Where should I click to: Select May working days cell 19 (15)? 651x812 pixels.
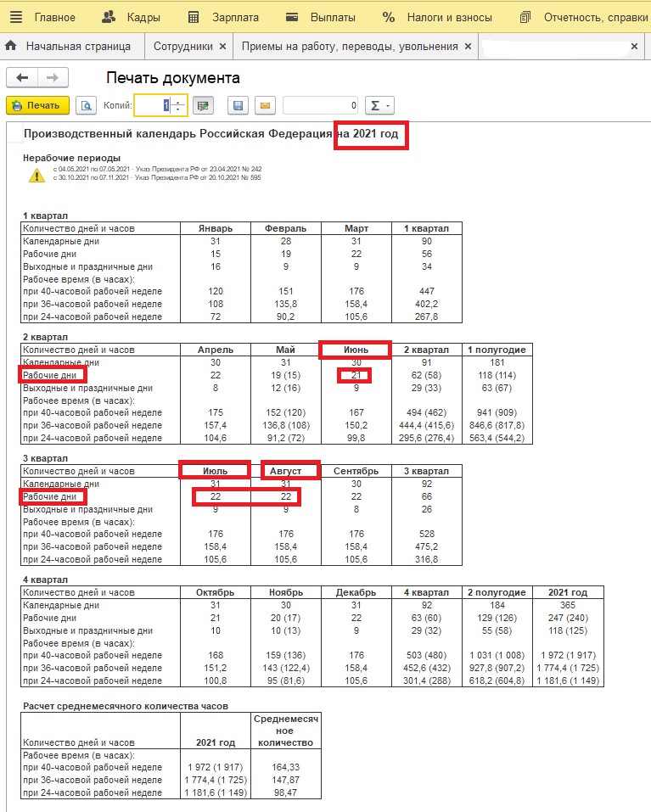point(286,375)
